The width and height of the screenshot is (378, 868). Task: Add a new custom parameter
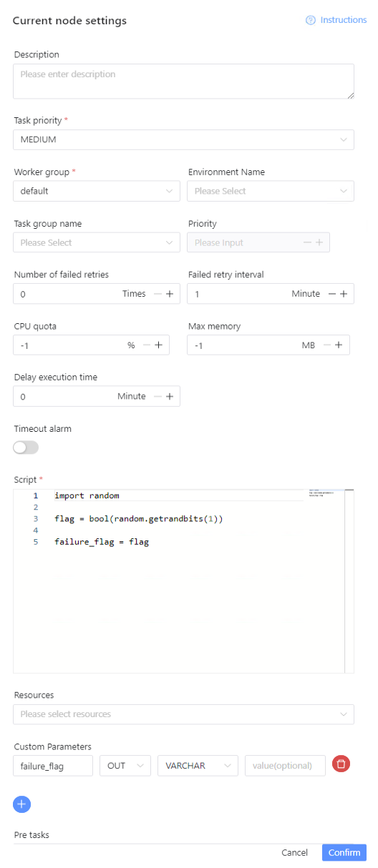(22, 804)
